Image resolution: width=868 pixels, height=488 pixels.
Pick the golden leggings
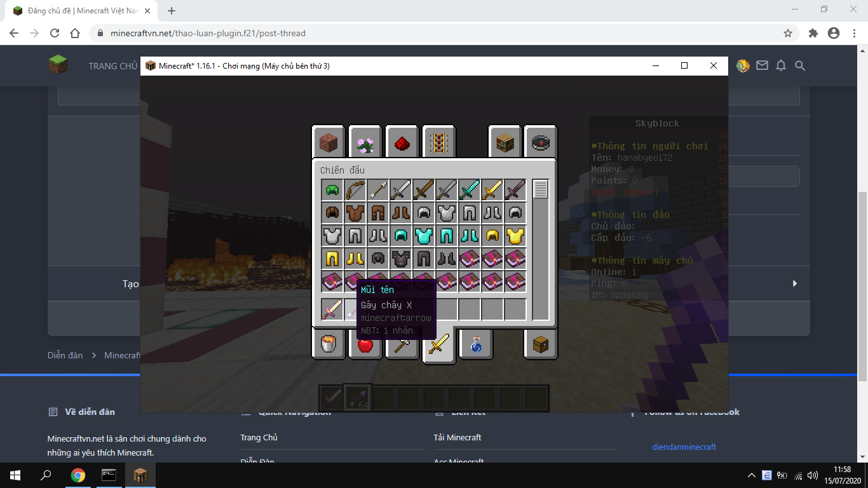pyautogui.click(x=332, y=259)
